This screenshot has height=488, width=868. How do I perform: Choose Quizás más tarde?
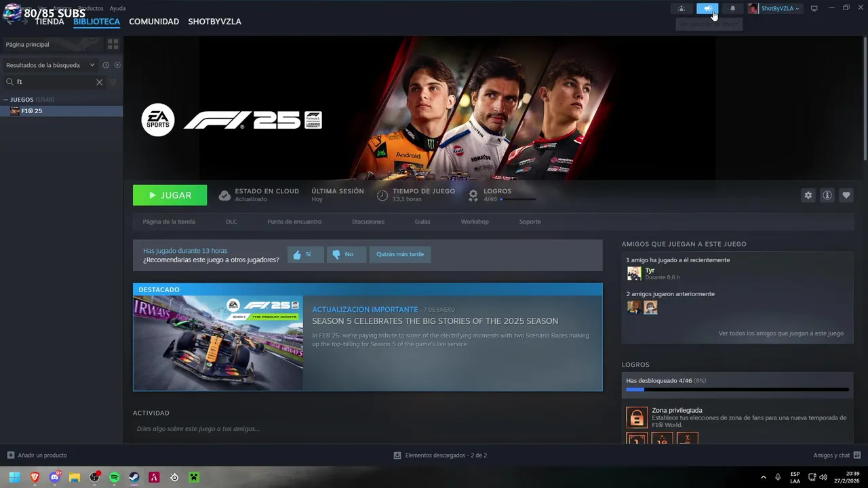(400, 254)
